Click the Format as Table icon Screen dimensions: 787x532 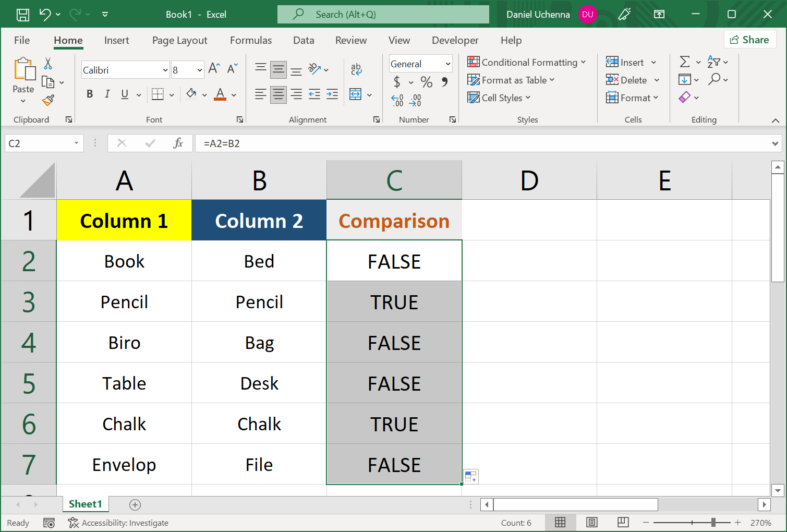click(x=474, y=80)
